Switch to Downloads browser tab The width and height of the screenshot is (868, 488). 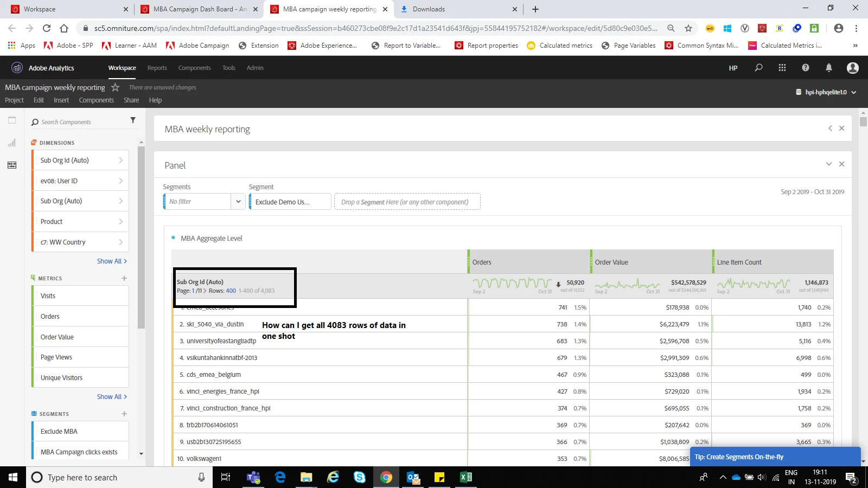tap(459, 9)
